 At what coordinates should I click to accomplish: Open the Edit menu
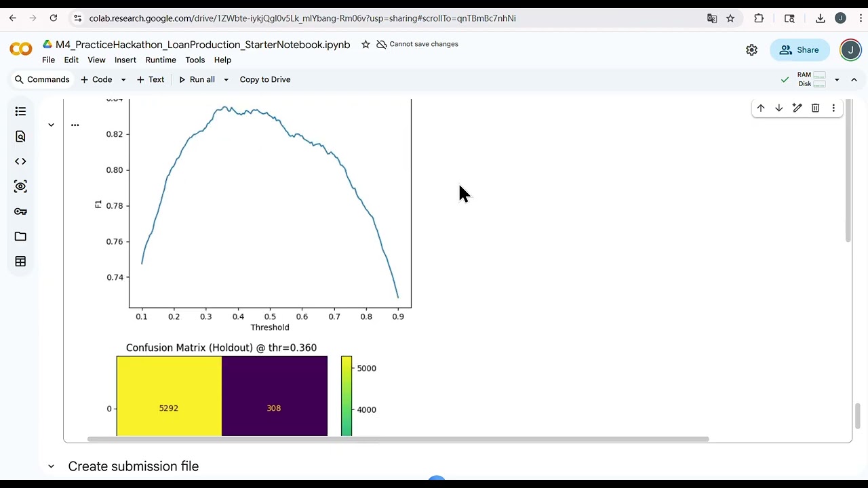71,60
